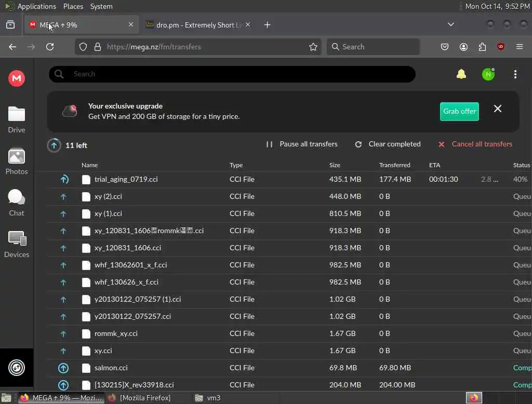Sort transfers by Size column

point(335,165)
